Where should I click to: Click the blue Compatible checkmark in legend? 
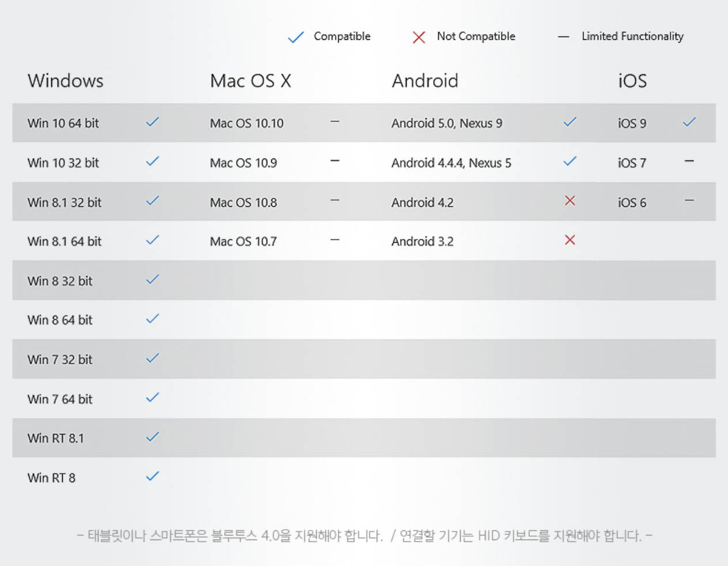click(x=295, y=37)
